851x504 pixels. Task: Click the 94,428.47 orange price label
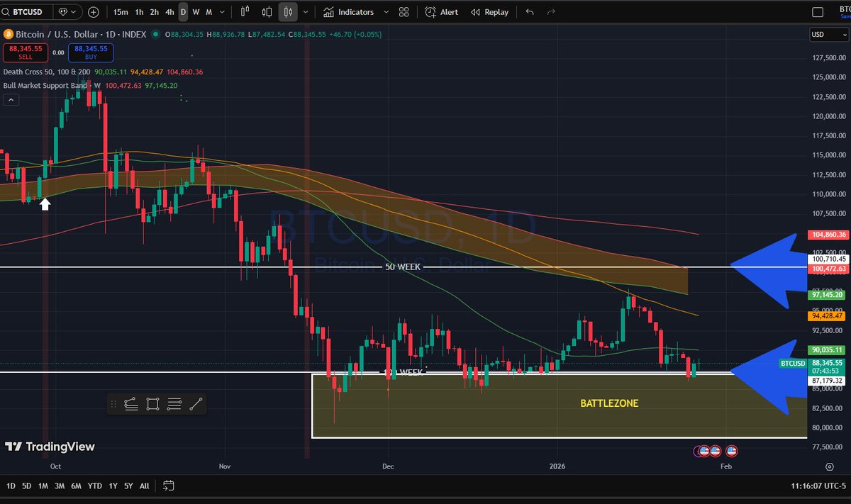(x=827, y=315)
